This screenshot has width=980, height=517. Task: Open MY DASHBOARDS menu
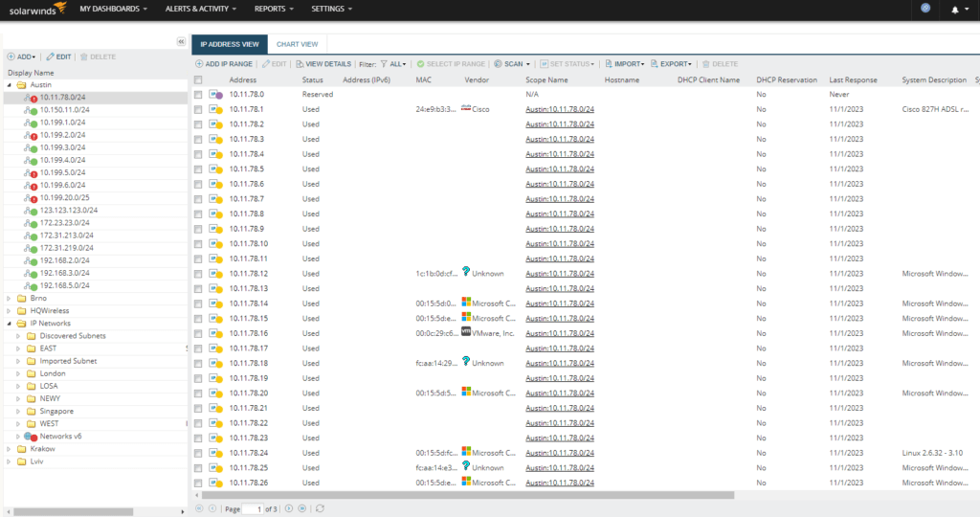113,9
